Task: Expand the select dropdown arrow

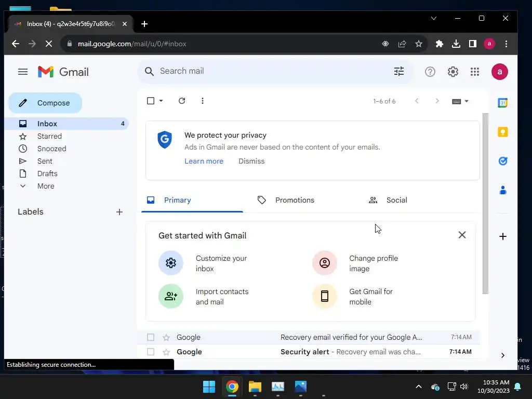Action: point(161,101)
